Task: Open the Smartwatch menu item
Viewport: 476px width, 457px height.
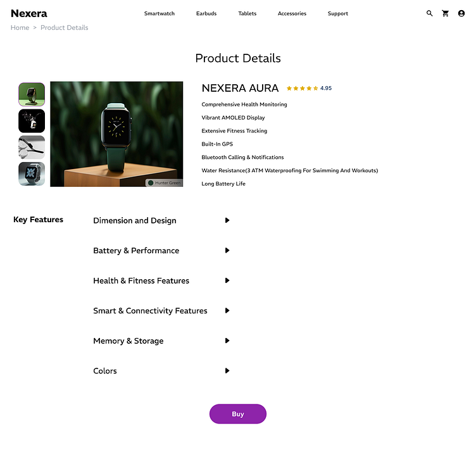Action: (x=160, y=13)
